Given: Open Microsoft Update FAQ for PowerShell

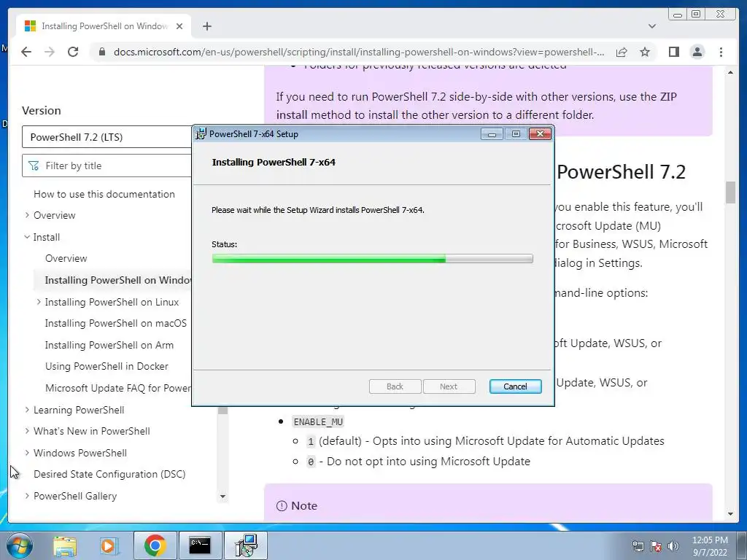Looking at the screenshot, I should pos(117,388).
